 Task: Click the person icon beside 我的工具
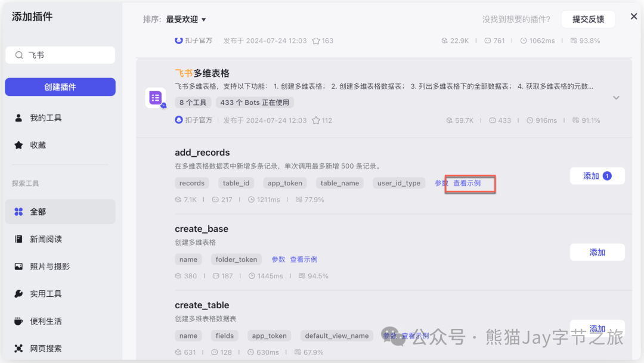coord(18,118)
